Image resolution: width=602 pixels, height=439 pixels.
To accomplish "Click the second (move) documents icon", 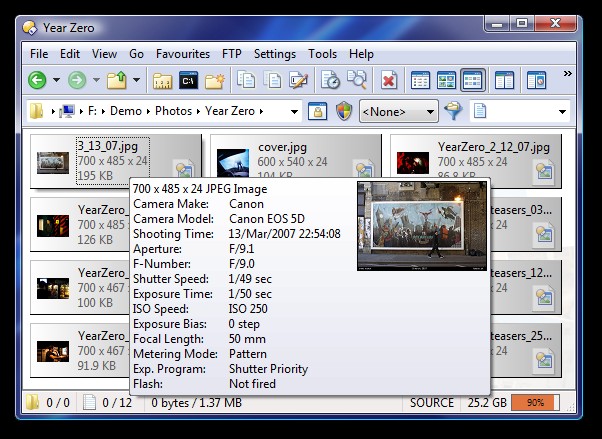I will click(x=272, y=80).
